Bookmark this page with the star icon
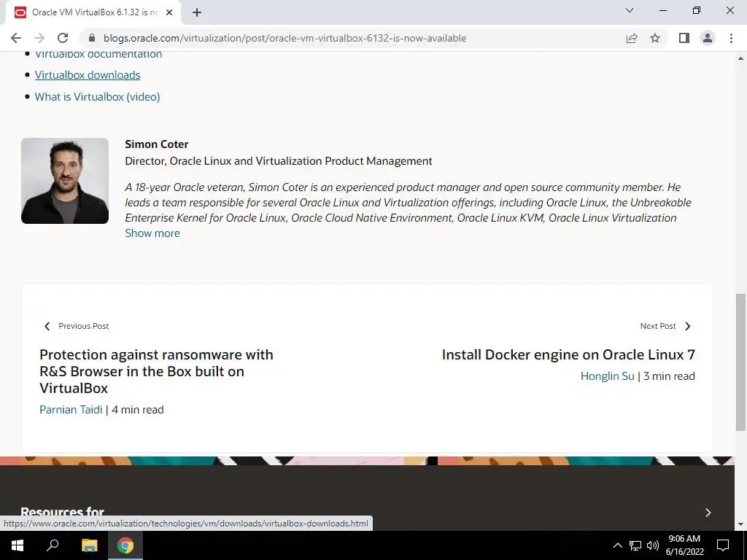 pos(655,38)
